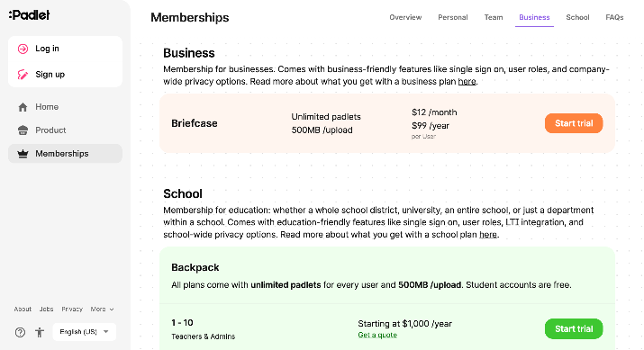Open the accessibility figure icon

coord(40,332)
